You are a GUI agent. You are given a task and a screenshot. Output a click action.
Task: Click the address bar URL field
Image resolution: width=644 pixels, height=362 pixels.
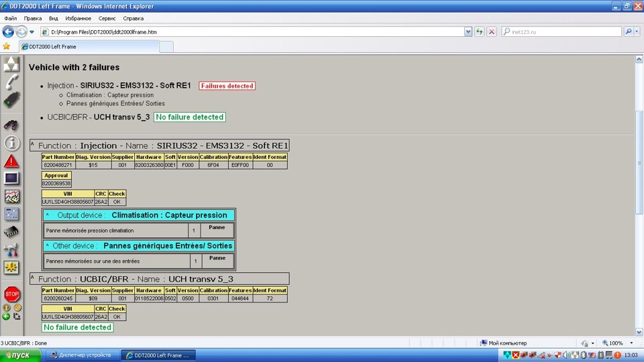click(x=253, y=32)
